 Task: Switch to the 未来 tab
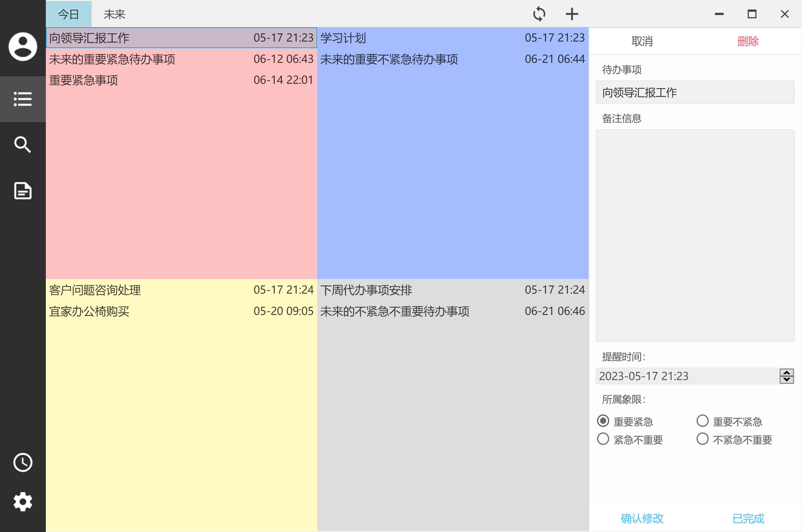115,14
